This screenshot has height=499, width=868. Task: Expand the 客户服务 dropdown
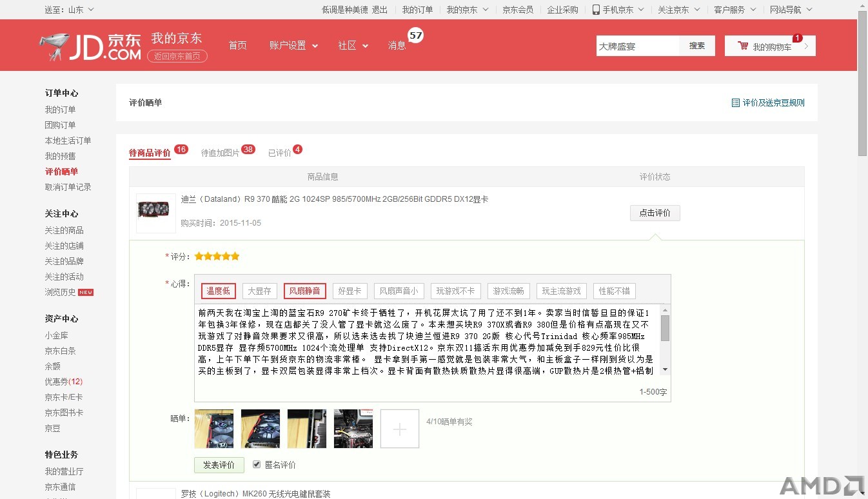click(735, 10)
